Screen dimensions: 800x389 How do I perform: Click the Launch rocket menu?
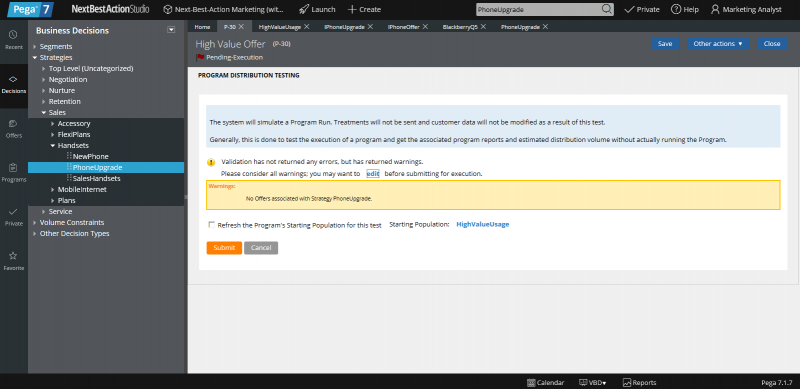(x=317, y=9)
